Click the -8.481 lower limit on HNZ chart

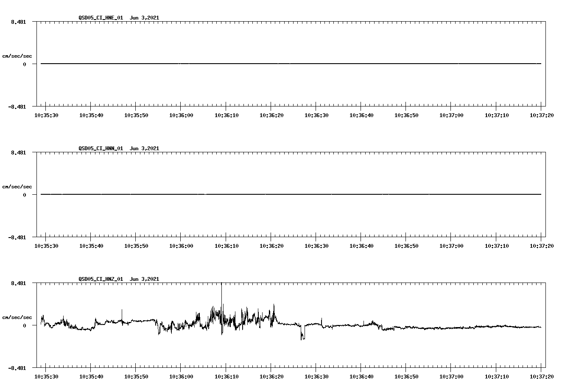[x=17, y=368]
